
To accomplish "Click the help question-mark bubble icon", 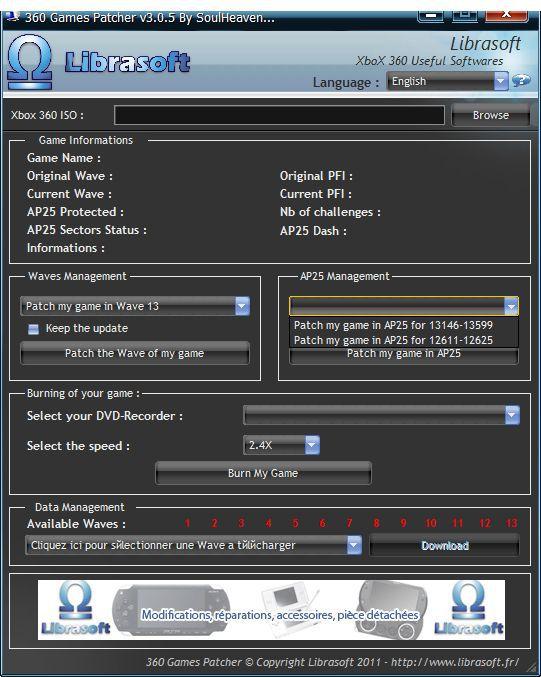I will click(521, 81).
